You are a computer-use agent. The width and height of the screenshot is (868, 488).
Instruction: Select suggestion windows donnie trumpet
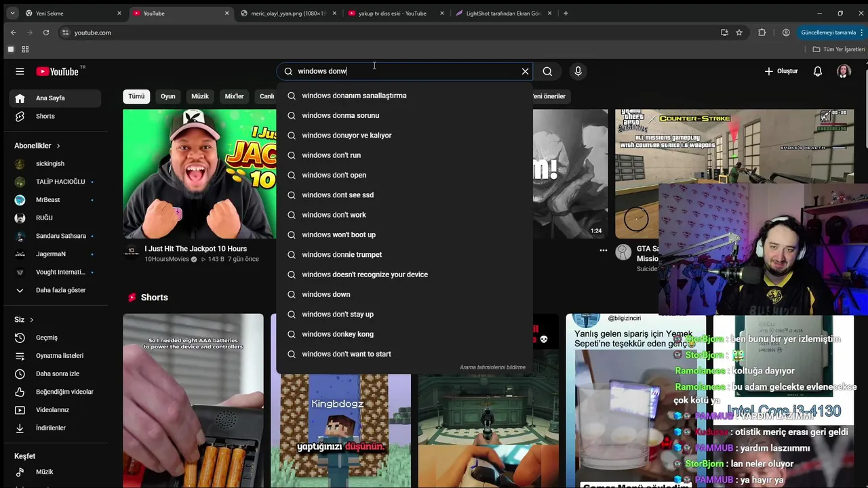point(404,255)
